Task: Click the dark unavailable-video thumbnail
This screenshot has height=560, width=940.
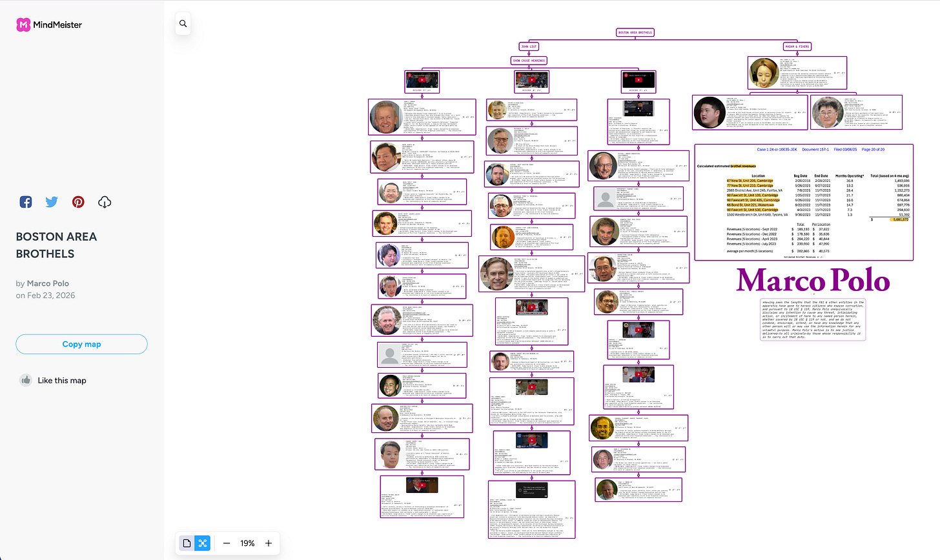Action: coord(531,490)
